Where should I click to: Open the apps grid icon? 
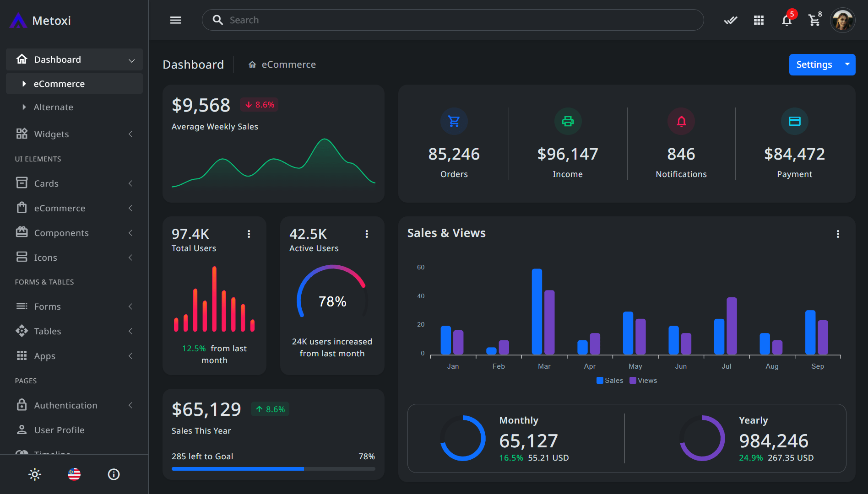(759, 20)
